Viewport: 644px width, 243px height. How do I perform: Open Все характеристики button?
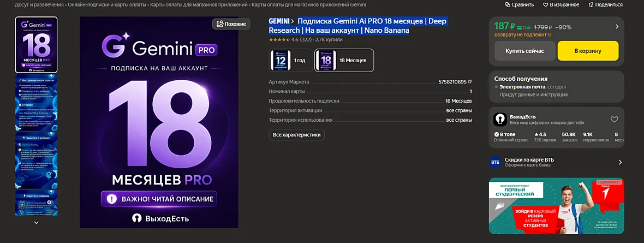[297, 135]
